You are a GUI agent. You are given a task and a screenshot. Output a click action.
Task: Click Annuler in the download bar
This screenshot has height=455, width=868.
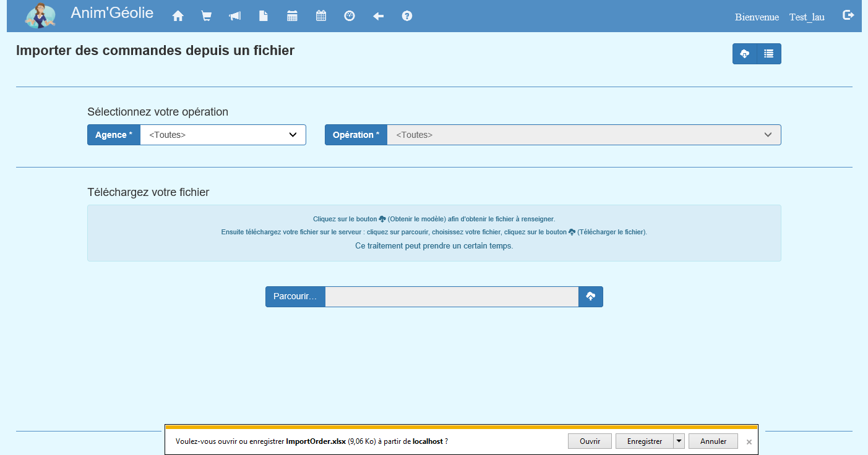click(x=713, y=441)
